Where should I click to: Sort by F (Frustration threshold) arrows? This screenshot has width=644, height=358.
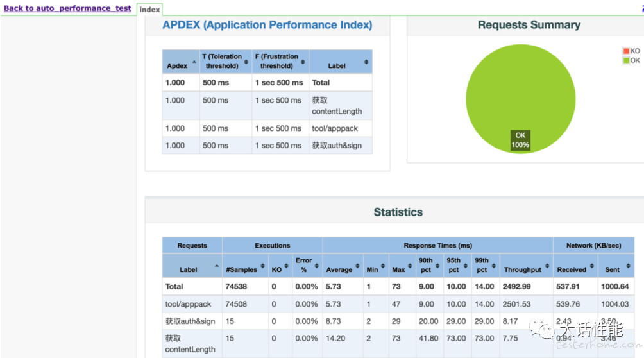303,62
